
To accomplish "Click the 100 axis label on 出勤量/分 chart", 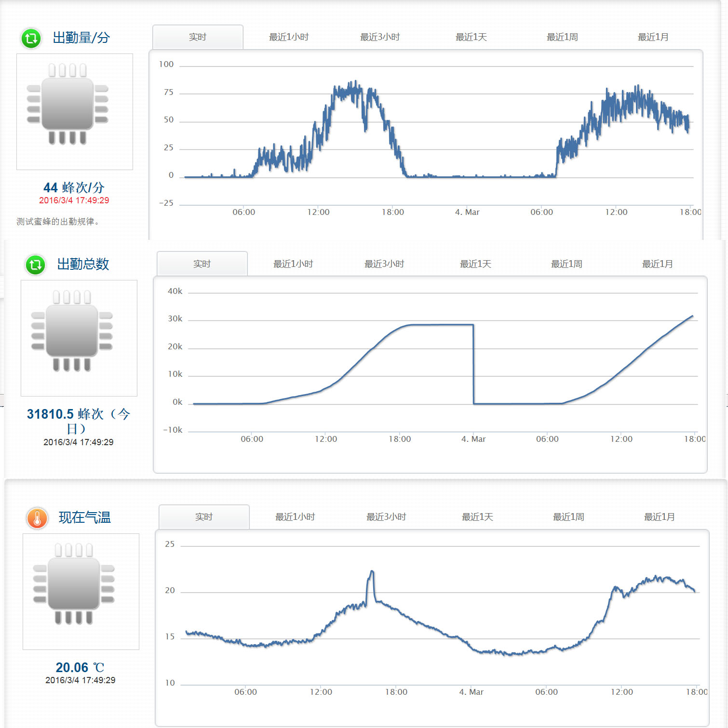I will coord(166,64).
